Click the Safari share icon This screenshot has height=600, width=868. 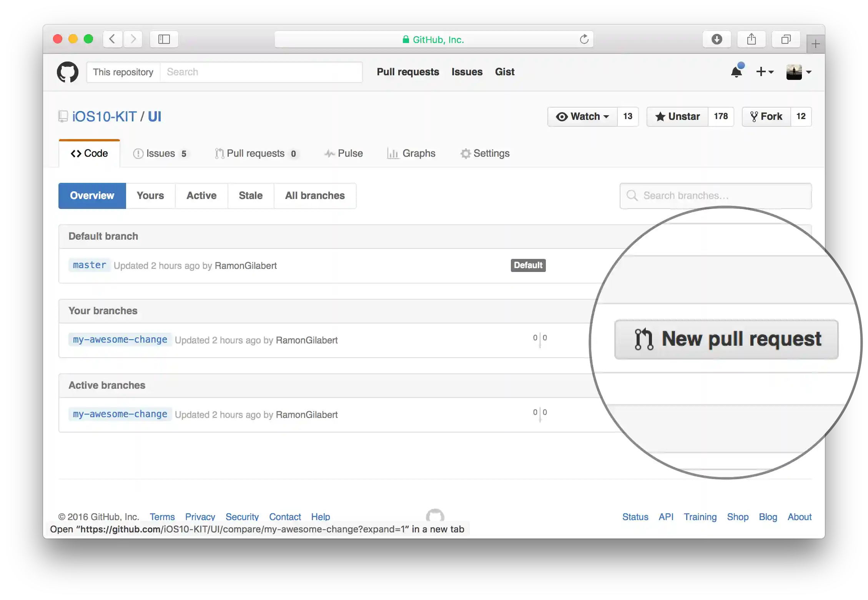751,39
